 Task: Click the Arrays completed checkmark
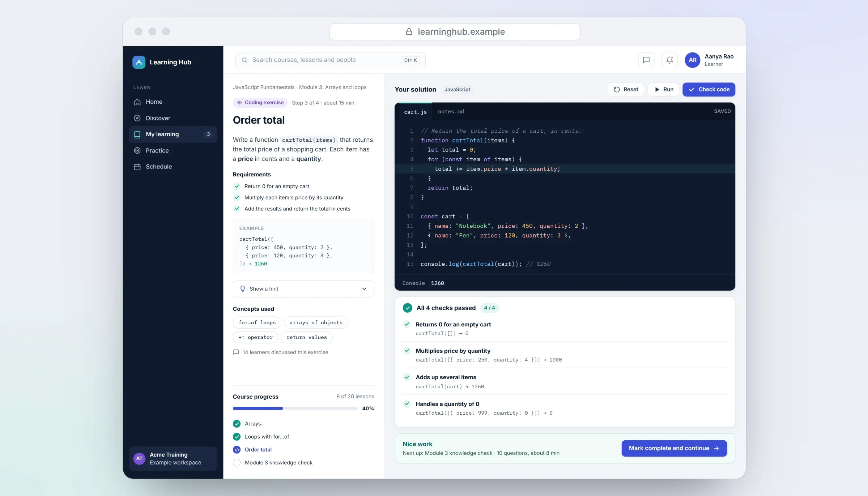point(237,424)
